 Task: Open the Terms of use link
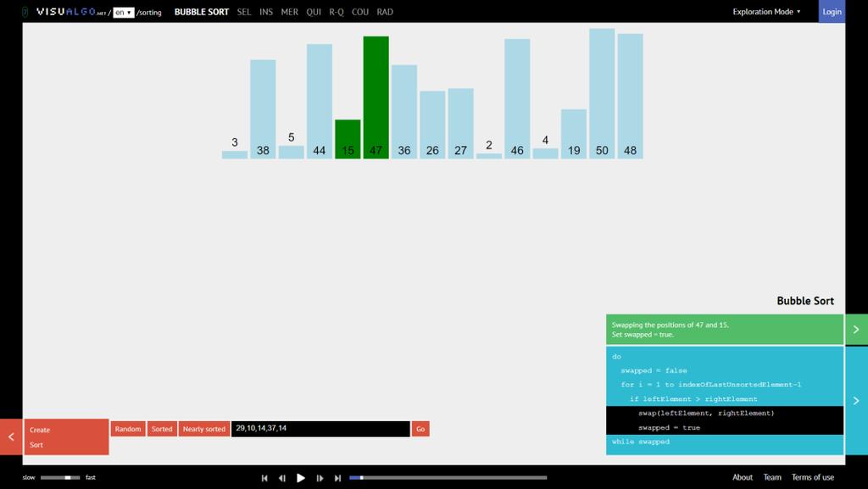point(813,477)
